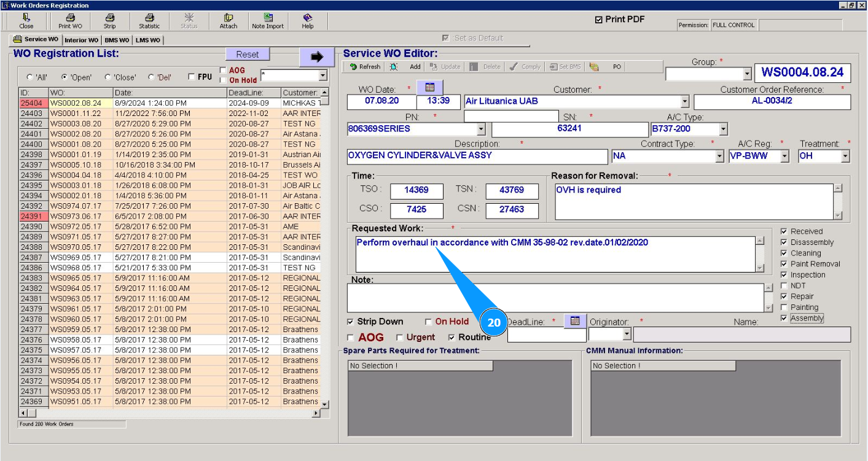The height and width of the screenshot is (461, 868).
Task: Switch to the Interior WO tab
Action: click(81, 40)
